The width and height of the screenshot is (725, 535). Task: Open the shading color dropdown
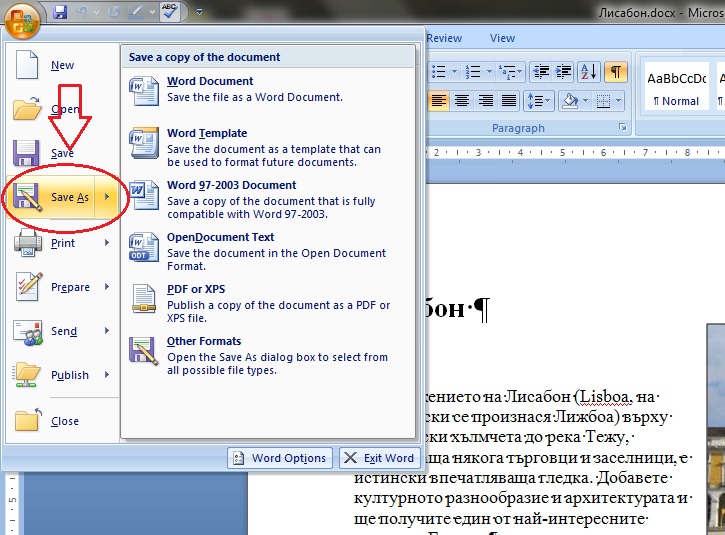586,100
